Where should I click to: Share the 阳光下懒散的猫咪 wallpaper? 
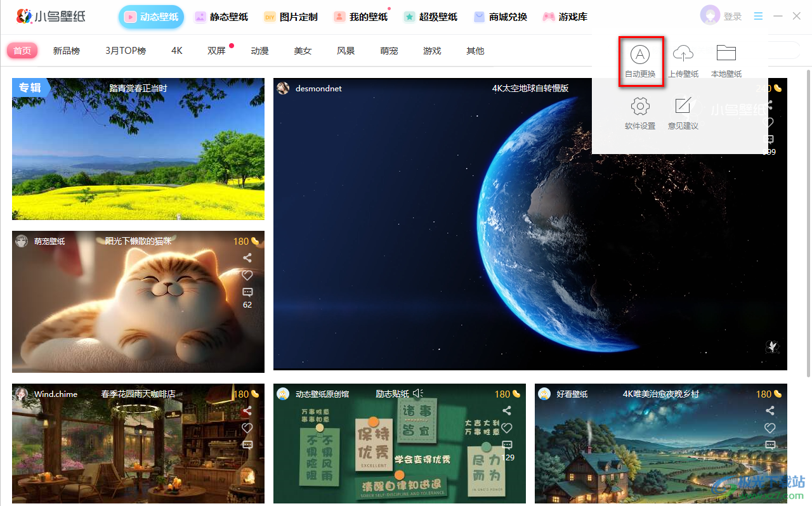247,258
